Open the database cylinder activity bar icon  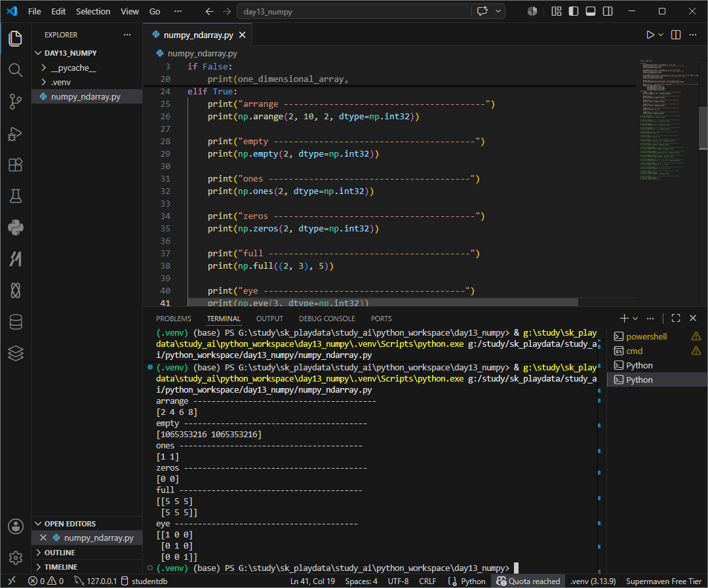pyautogui.click(x=15, y=322)
